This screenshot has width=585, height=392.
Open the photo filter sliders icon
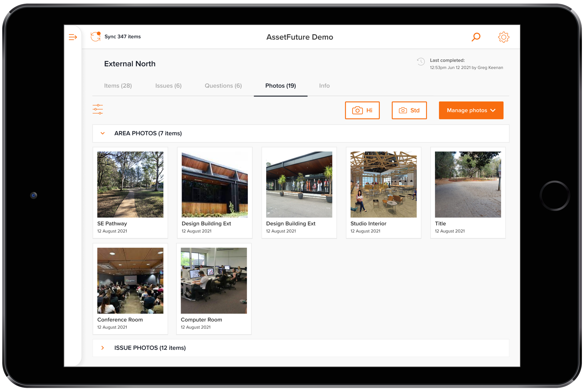click(x=98, y=109)
